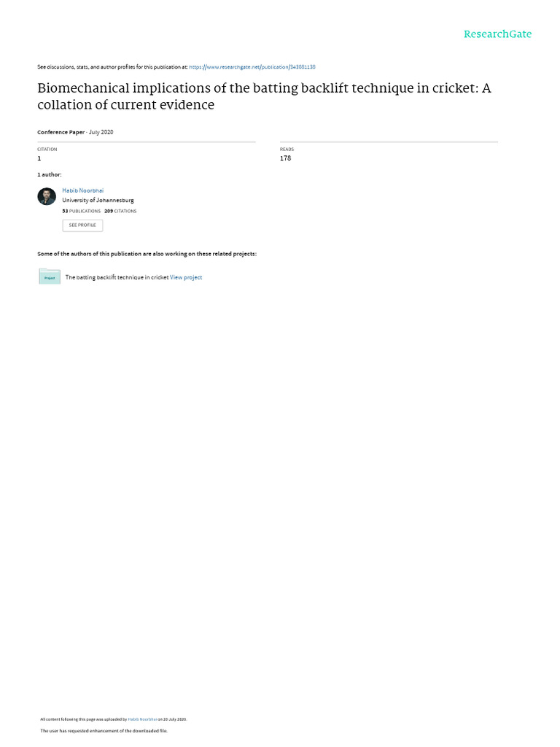Image resolution: width=560 pixels, height=747 pixels.
Task: Click the July 2020 publication date
Action: [101, 132]
